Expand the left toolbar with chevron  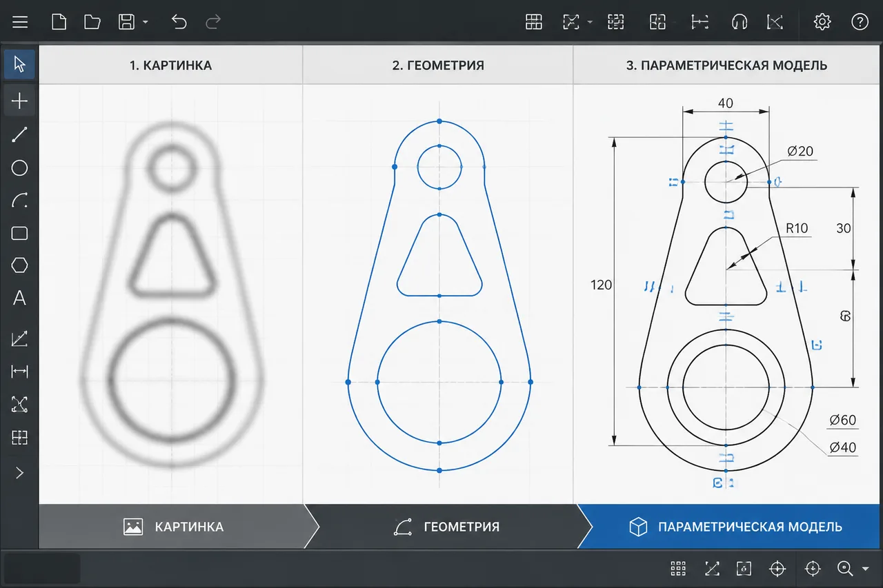19,473
